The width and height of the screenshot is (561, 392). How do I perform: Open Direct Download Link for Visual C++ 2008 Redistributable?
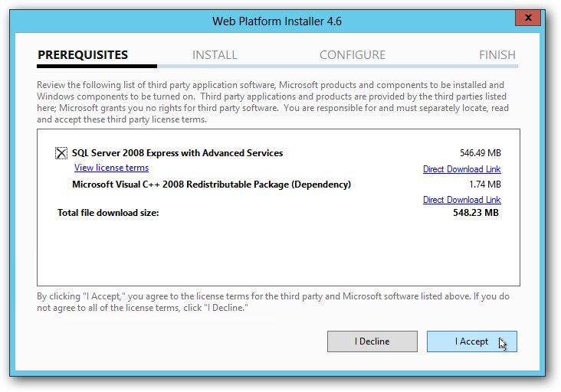[461, 200]
